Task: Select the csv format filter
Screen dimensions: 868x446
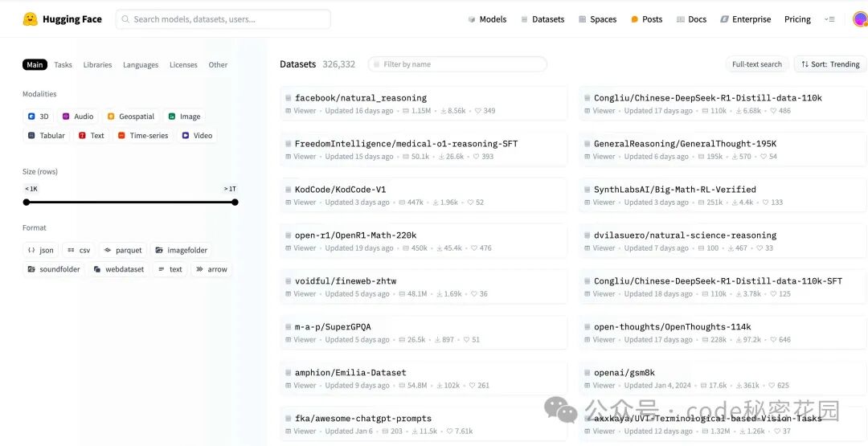Action: [x=79, y=251]
